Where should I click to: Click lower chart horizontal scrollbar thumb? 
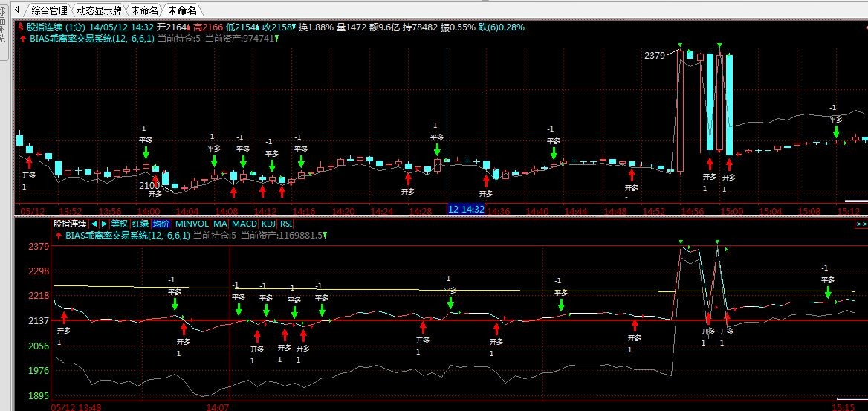[x=852, y=398]
